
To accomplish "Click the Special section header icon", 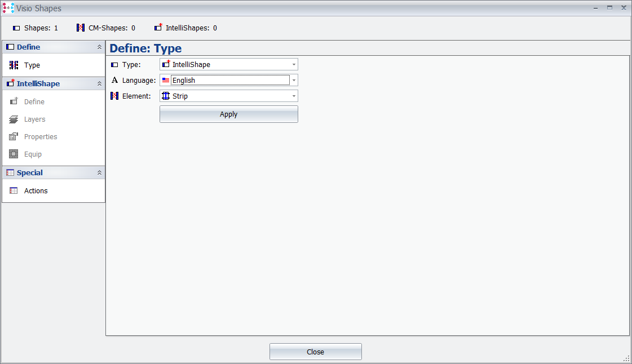I will 10,172.
